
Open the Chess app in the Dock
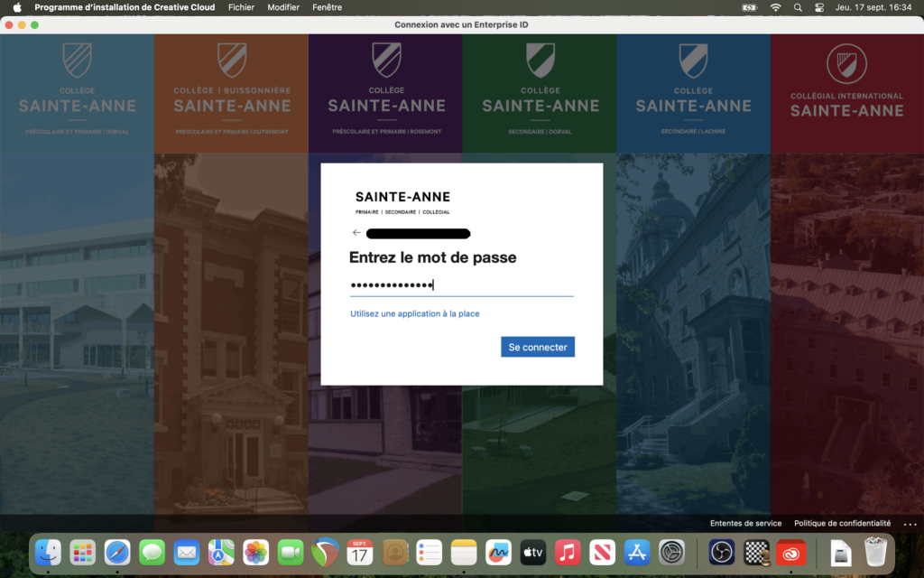click(x=757, y=553)
